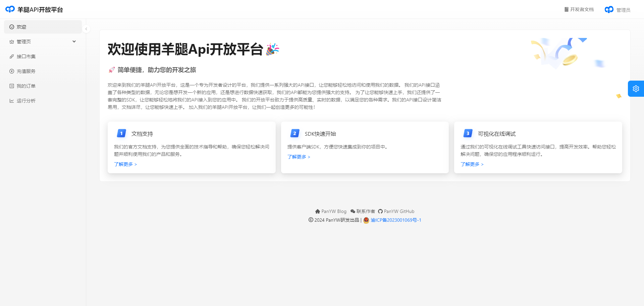Viewport: 644px width, 306px height.
Task: Click the 管理员 avatar icon
Action: pos(609,10)
